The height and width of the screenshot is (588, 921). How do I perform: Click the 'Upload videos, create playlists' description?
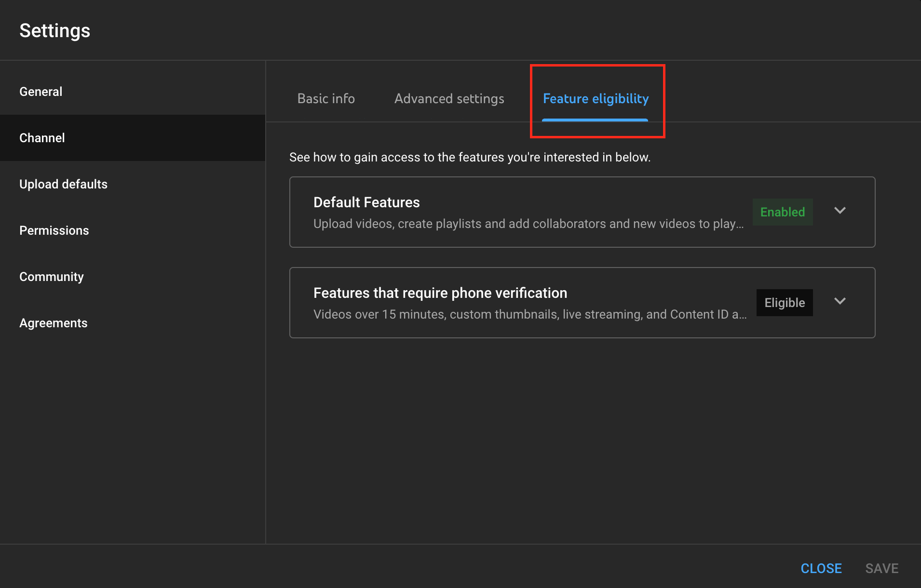tap(528, 224)
